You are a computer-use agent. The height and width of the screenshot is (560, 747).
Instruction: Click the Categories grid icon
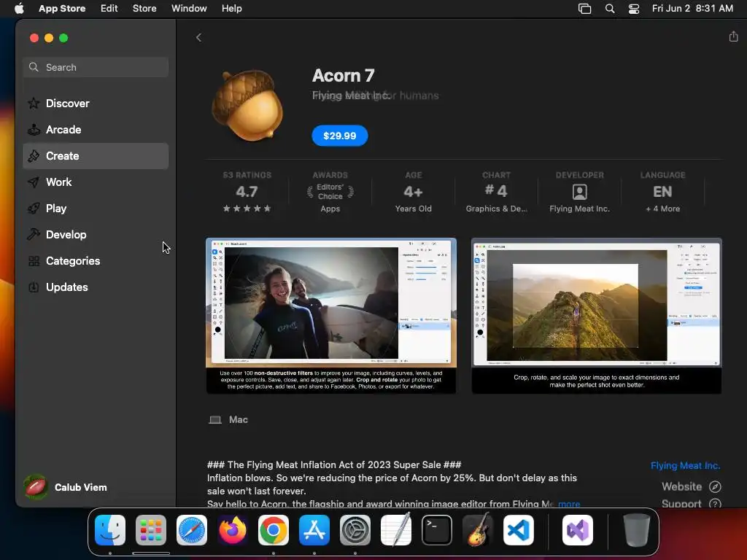tap(34, 261)
